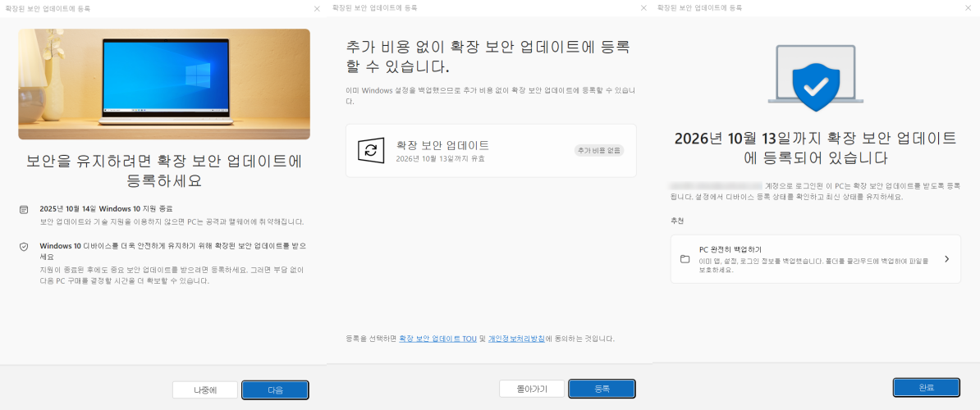Close the middle dialog containing the 등록 button

click(x=643, y=8)
